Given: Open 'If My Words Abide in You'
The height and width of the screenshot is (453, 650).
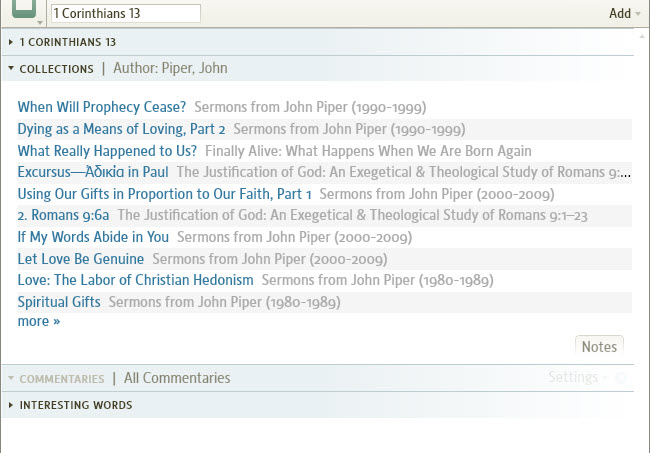Looking at the screenshot, I should click(93, 237).
